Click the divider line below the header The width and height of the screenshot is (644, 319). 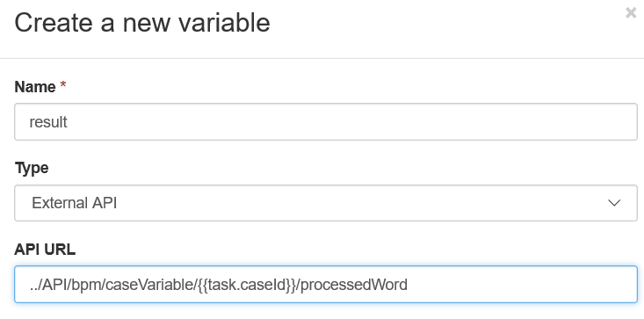click(x=322, y=58)
